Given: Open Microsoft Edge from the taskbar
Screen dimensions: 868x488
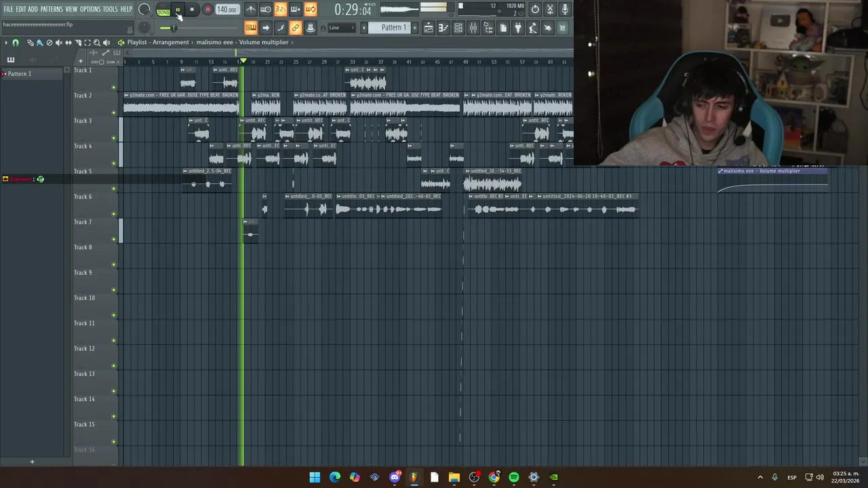Looking at the screenshot, I should pos(335,477).
